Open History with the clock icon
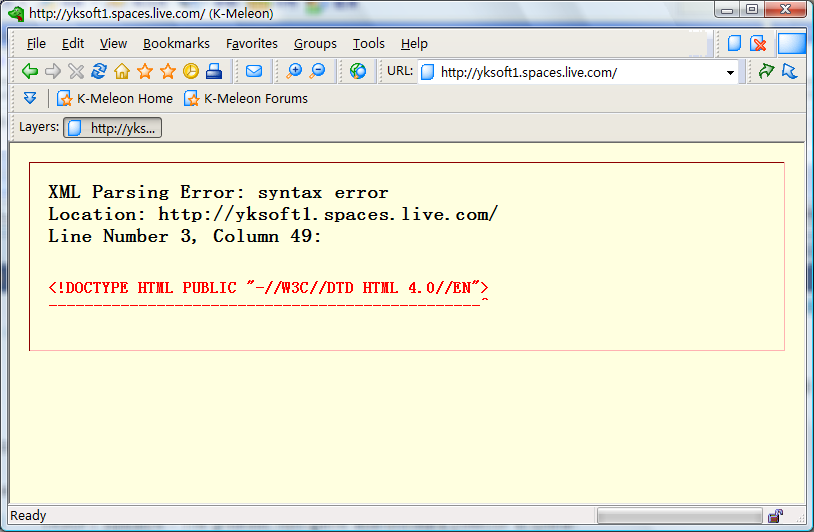 click(190, 71)
